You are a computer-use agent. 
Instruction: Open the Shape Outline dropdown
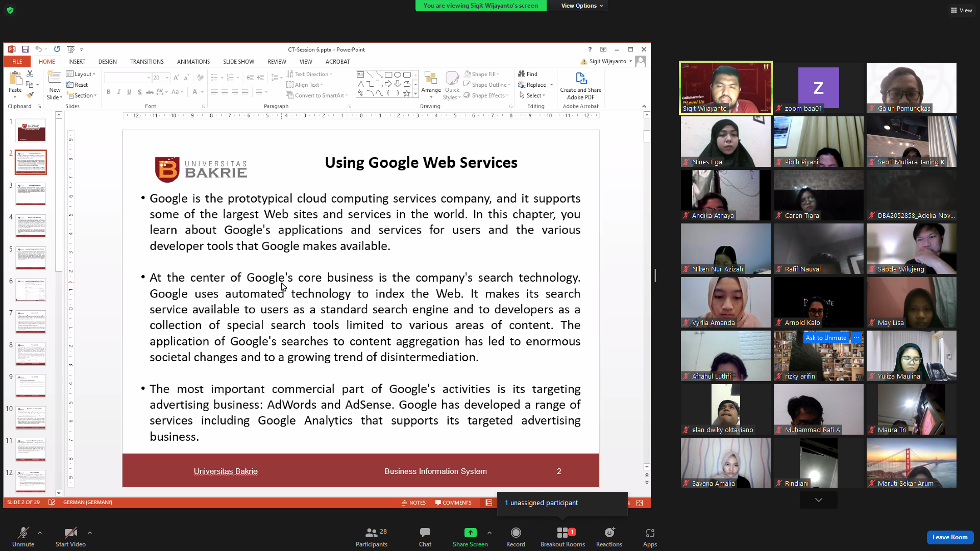486,85
